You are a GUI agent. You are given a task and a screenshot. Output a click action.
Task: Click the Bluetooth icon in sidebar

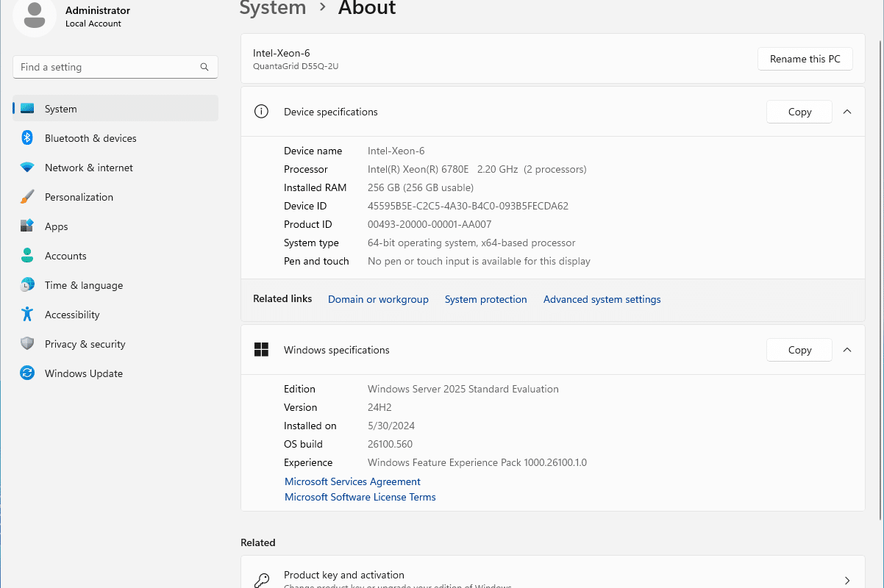pos(27,138)
